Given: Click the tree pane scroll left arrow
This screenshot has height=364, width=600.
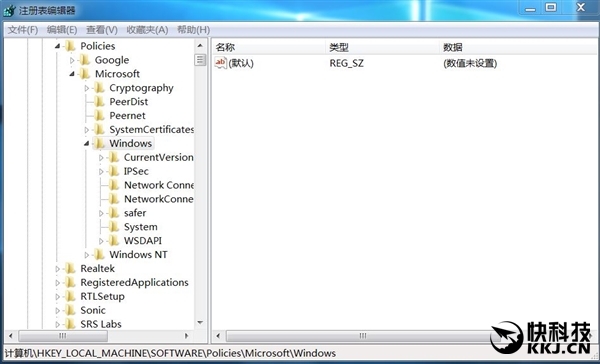Looking at the screenshot, I should click(x=11, y=336).
